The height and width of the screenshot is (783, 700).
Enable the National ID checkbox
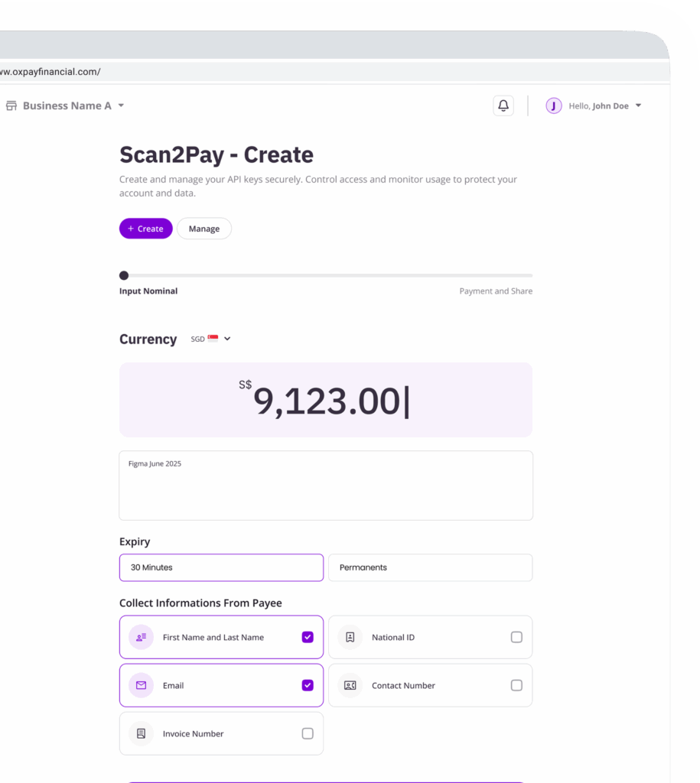pos(516,637)
